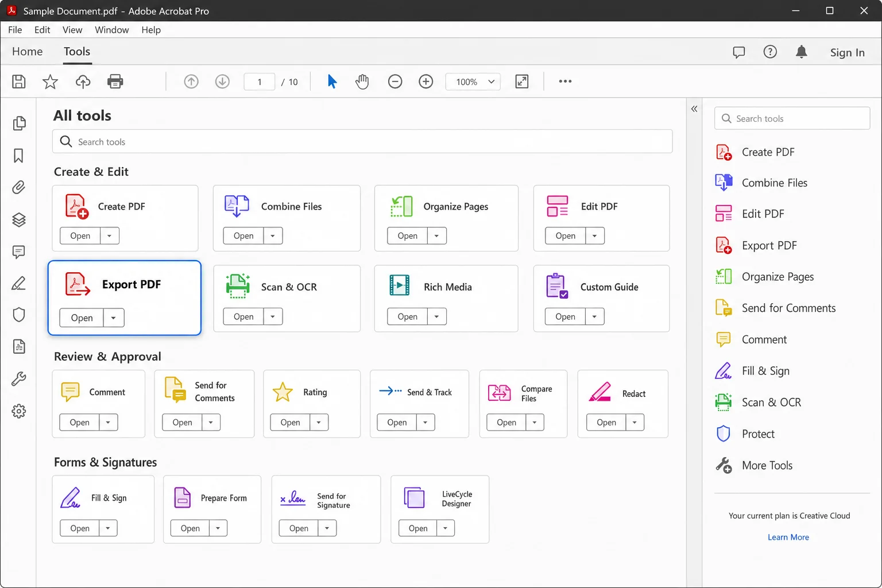
Task: Click Open button on Export PDF card
Action: [82, 318]
